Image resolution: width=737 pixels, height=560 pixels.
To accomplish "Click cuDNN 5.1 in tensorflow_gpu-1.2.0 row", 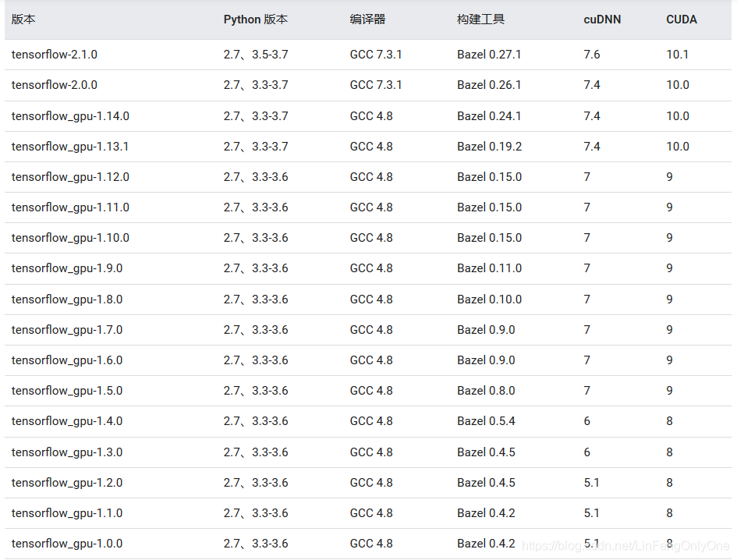I will [x=591, y=483].
